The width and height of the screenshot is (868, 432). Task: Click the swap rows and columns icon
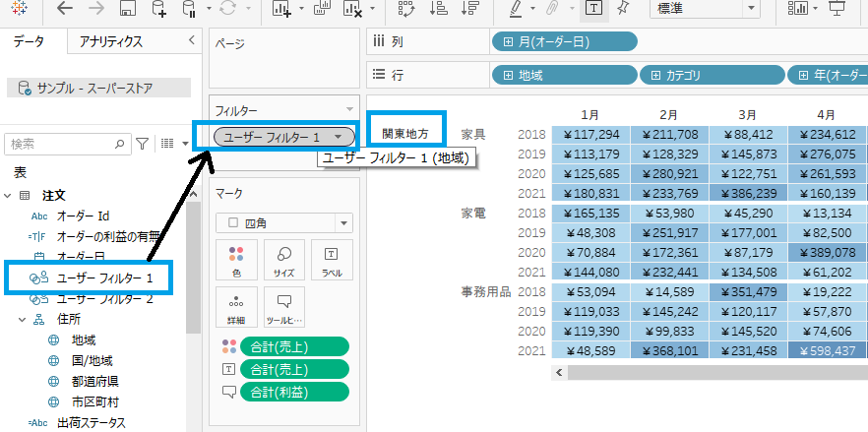pyautogui.click(x=406, y=9)
